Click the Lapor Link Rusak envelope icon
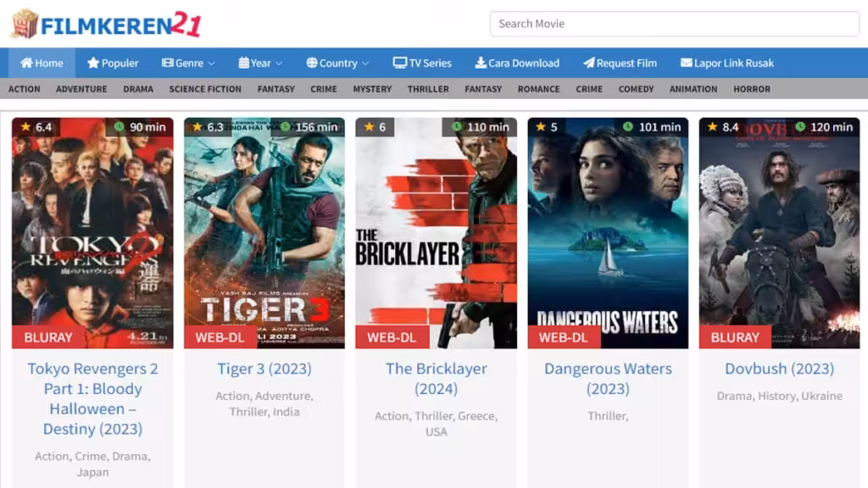The height and width of the screenshot is (488, 868). [x=686, y=63]
